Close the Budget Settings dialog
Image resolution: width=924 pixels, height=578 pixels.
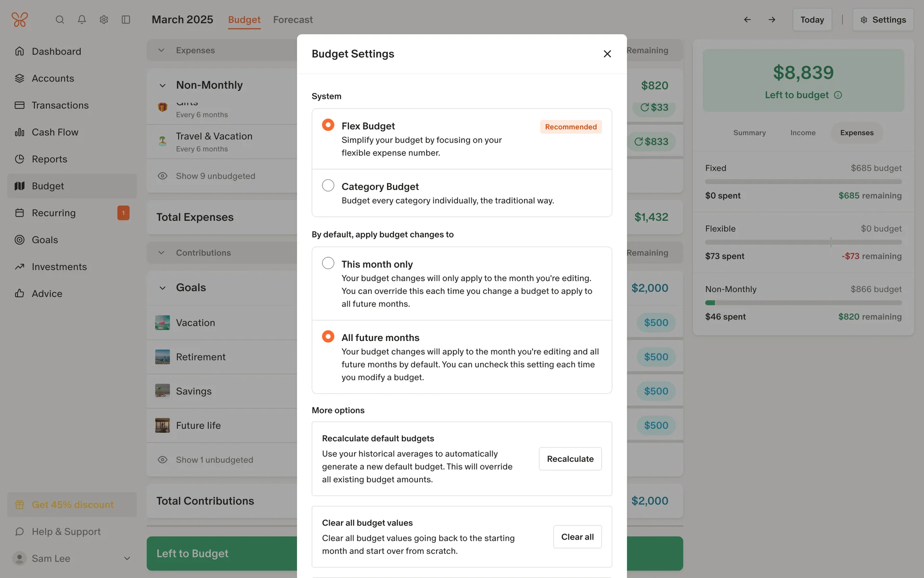point(607,54)
